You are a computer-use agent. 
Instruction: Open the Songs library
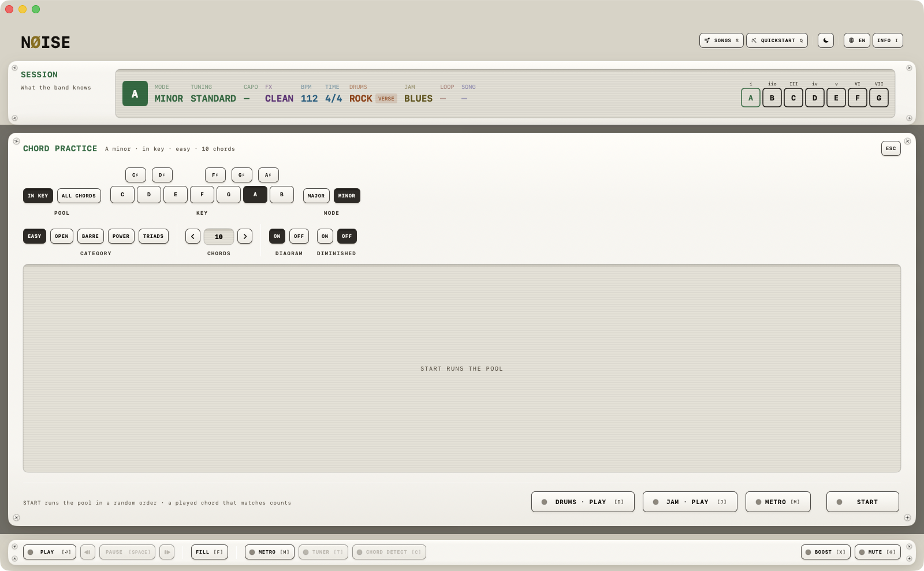[x=721, y=40]
